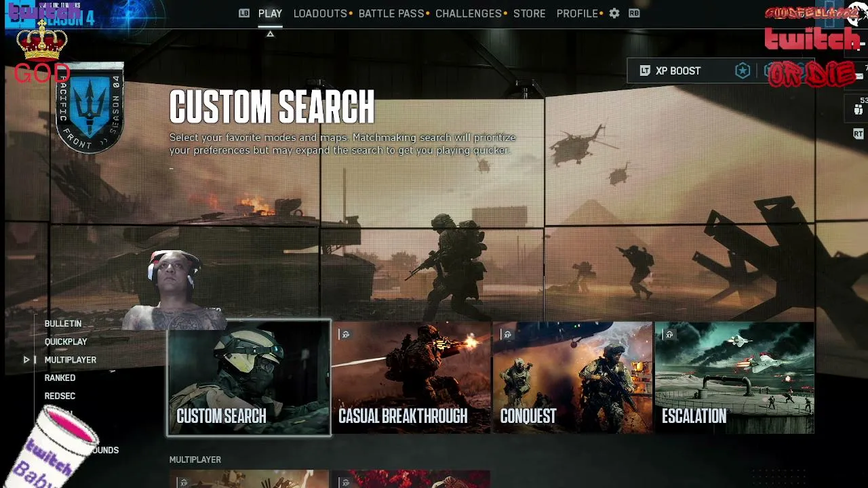Click the Custom Search description paragraph
This screenshot has width=868, height=488.
pos(342,144)
